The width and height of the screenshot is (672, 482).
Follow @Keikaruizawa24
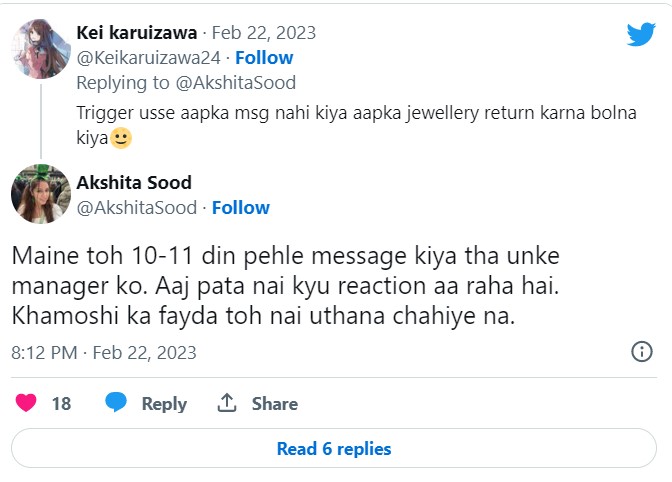point(264,57)
